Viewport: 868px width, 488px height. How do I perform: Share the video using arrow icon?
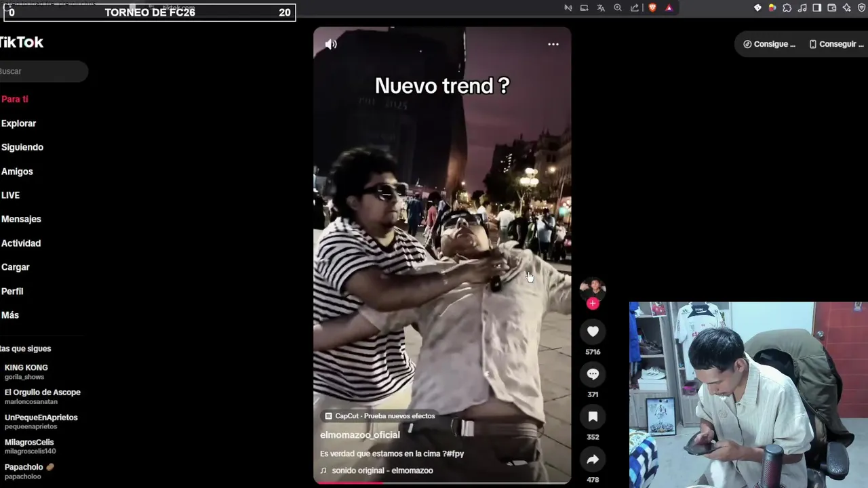[x=593, y=460]
